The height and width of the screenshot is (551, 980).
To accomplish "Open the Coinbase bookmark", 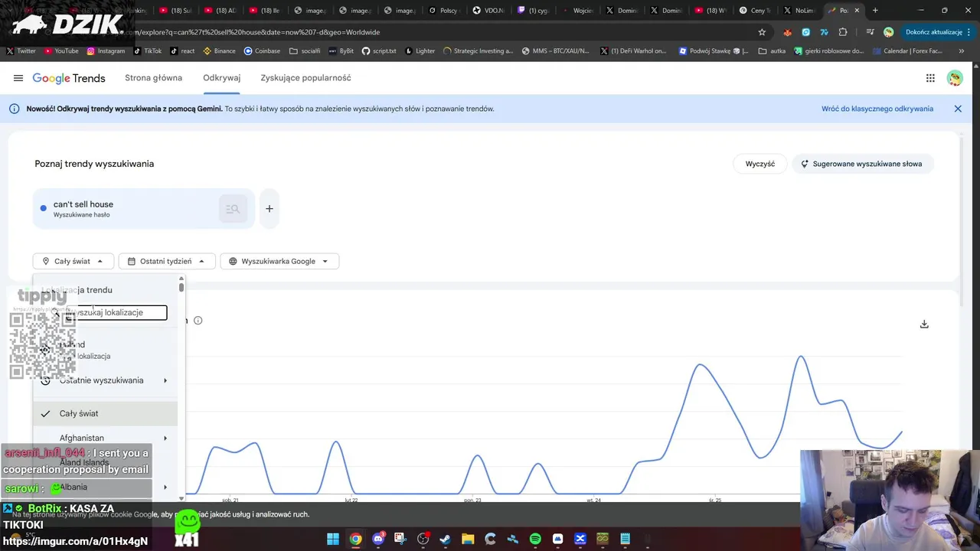I will tap(262, 51).
